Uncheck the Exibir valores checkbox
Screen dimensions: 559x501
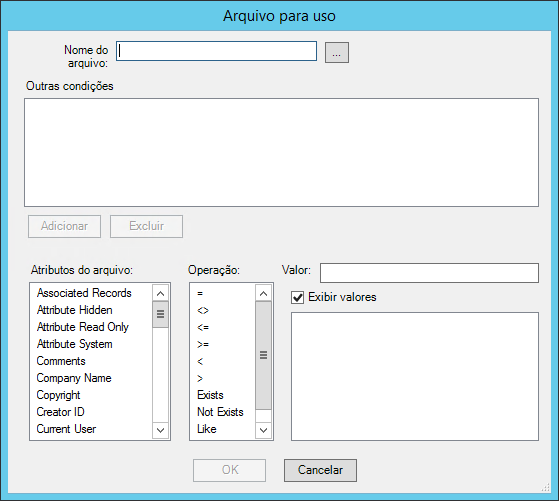click(298, 297)
